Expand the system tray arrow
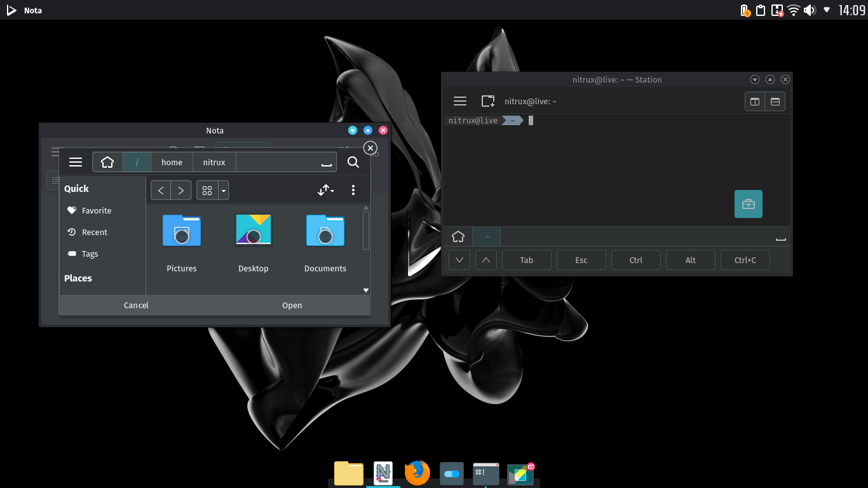The width and height of the screenshot is (868, 488). [827, 10]
